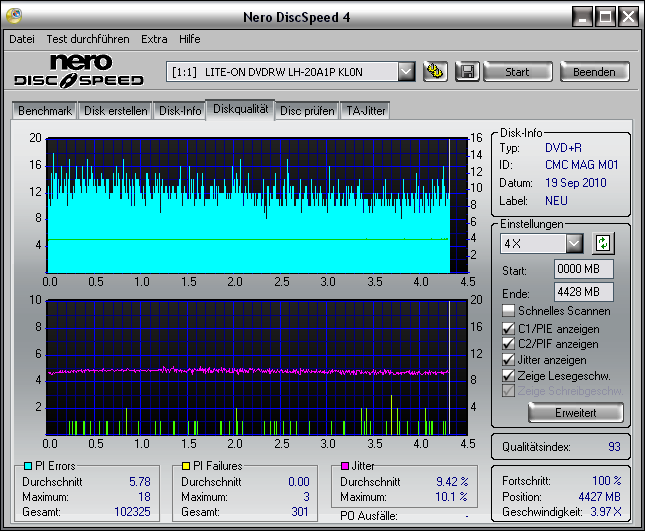Screen dimensions: 645x531
Task: Open the Hilfe menu
Action: click(x=190, y=39)
